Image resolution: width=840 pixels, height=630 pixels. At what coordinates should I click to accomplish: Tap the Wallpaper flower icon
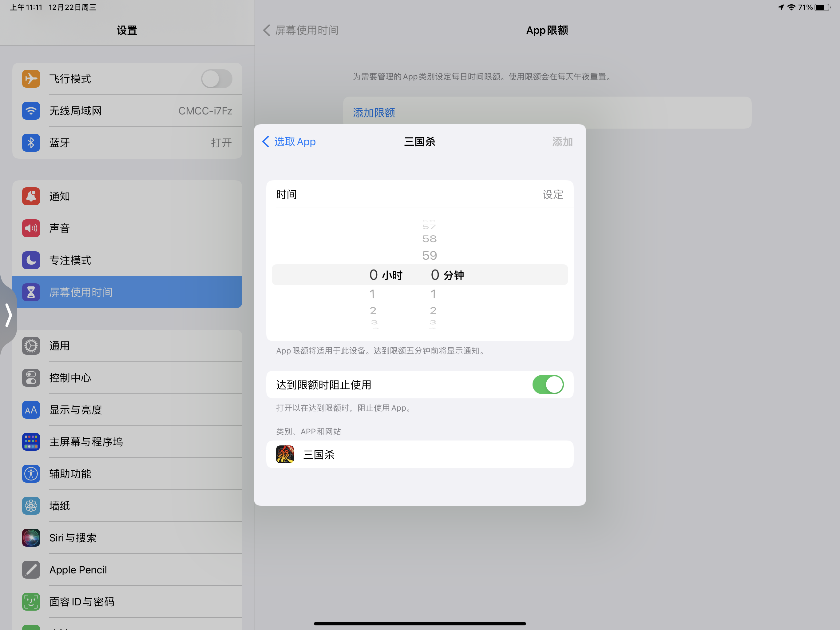tap(31, 505)
